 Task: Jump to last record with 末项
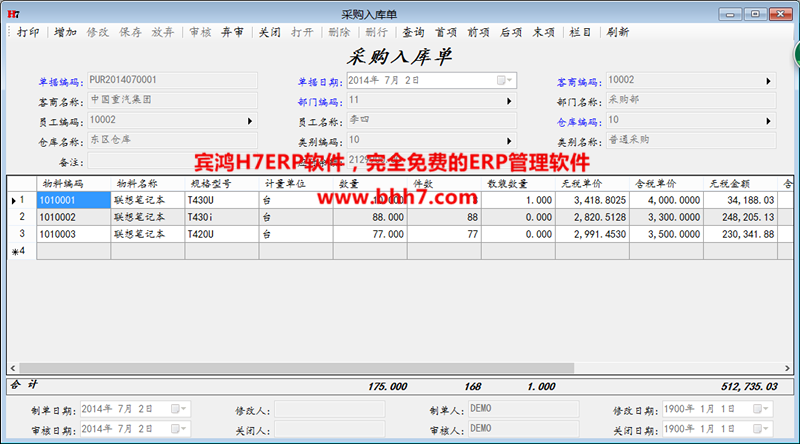click(x=543, y=32)
